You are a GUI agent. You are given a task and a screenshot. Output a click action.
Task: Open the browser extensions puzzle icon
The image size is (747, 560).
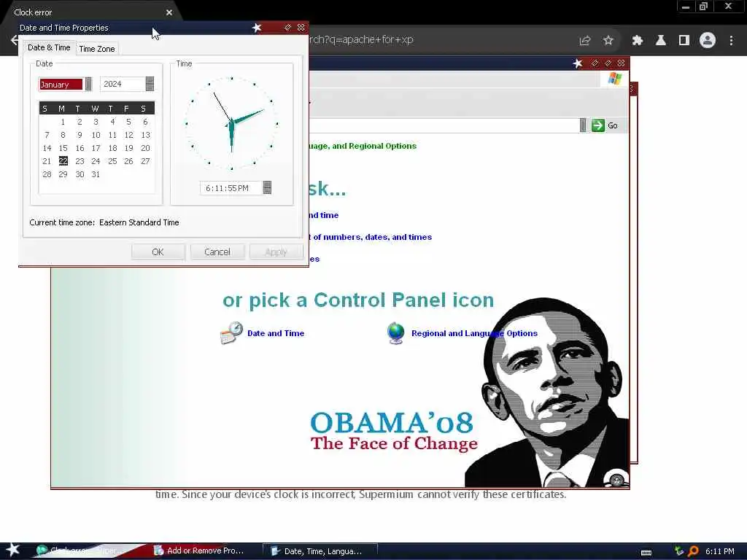tap(637, 41)
